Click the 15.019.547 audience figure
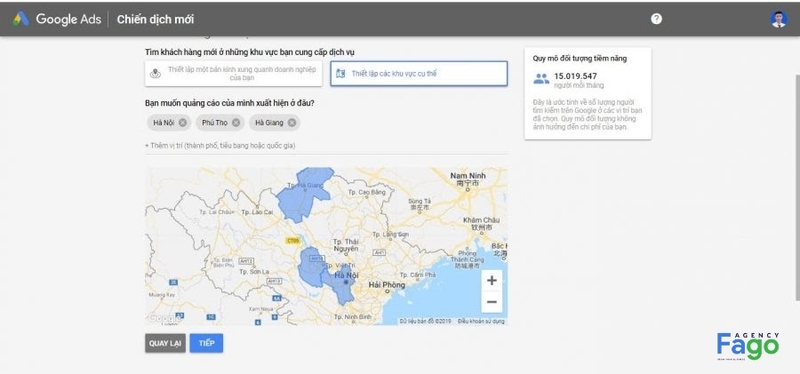The height and width of the screenshot is (374, 800). click(x=576, y=76)
